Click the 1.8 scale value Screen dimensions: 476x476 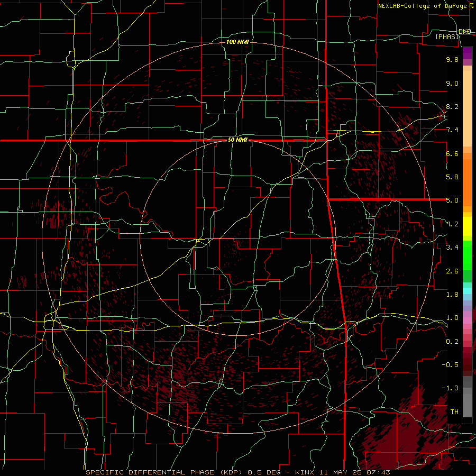[452, 295]
